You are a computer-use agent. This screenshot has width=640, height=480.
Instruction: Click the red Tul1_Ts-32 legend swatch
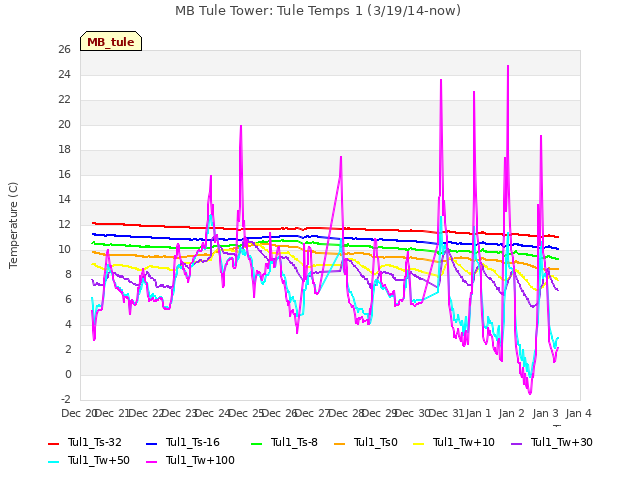click(53, 443)
